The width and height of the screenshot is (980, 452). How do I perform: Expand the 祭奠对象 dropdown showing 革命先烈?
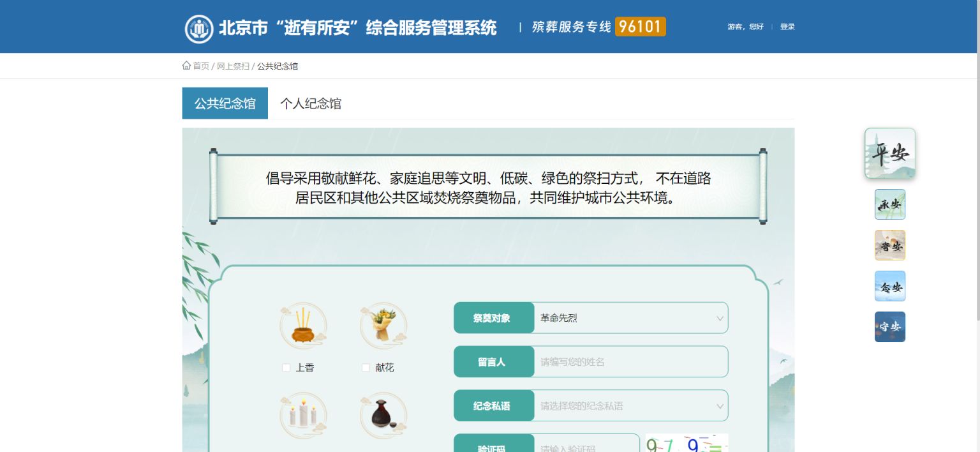click(630, 318)
